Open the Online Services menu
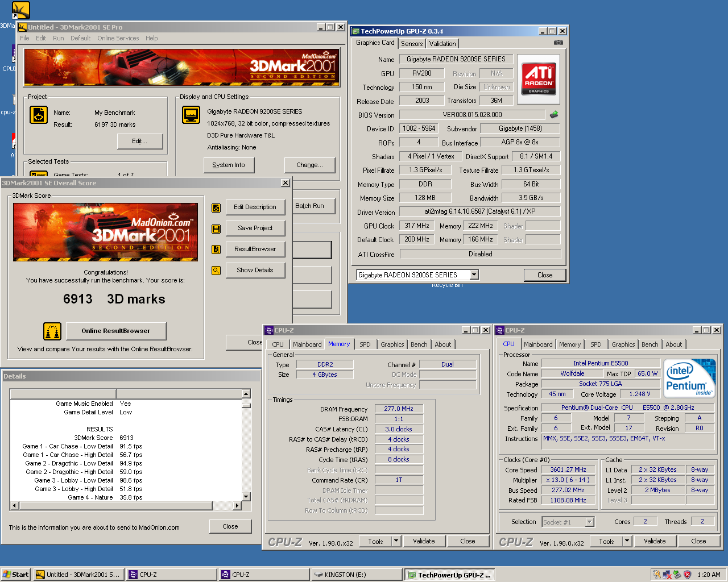The height and width of the screenshot is (582, 728). (118, 38)
